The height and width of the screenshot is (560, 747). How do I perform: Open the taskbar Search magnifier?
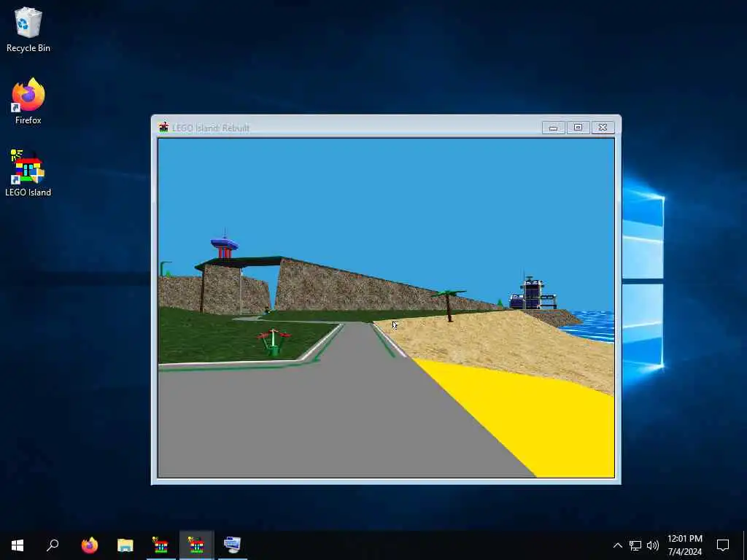[53, 545]
